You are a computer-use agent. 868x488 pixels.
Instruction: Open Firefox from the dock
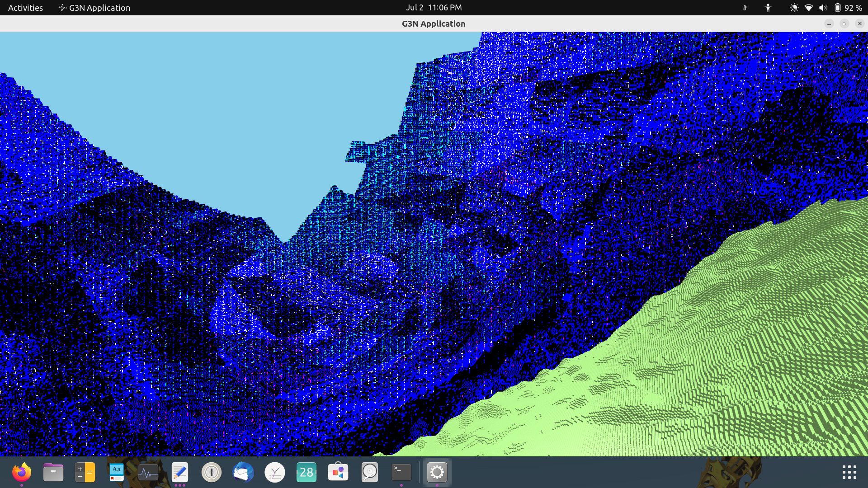[21, 473]
